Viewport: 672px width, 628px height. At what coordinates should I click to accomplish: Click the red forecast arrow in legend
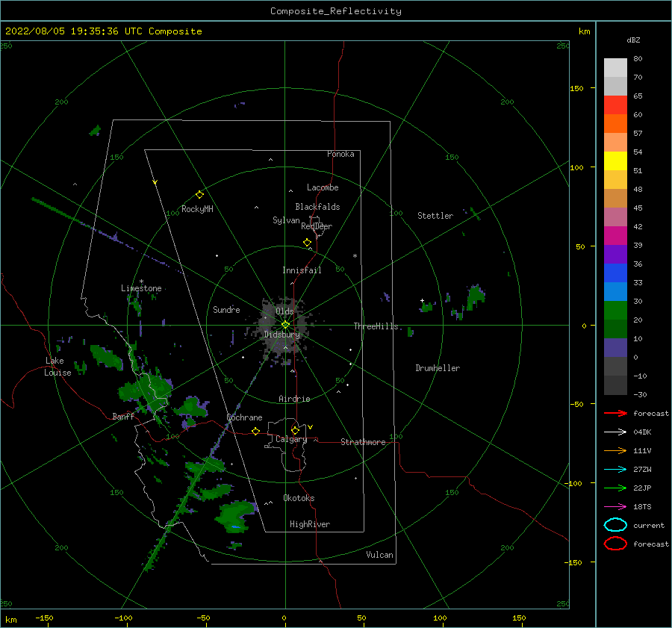[x=615, y=413]
